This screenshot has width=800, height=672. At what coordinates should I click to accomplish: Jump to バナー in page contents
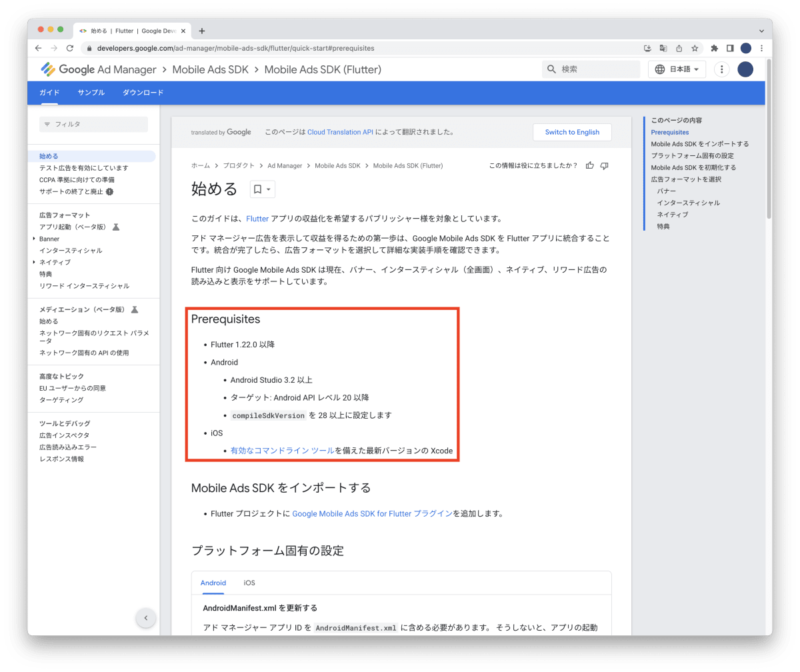tap(666, 191)
